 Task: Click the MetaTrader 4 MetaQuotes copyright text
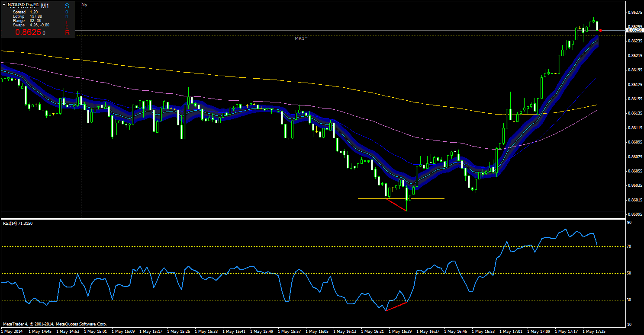pos(55,324)
